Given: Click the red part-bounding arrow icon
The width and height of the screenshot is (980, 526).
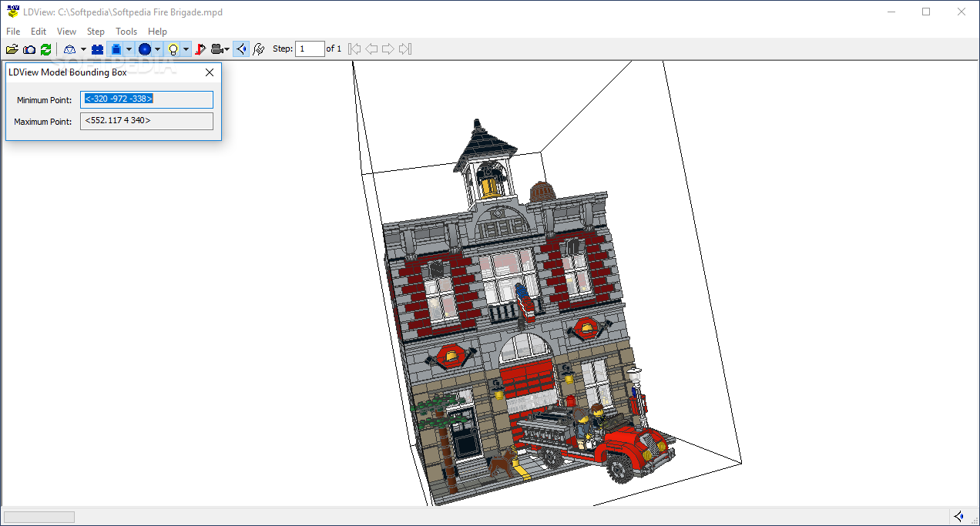Looking at the screenshot, I should point(200,49).
